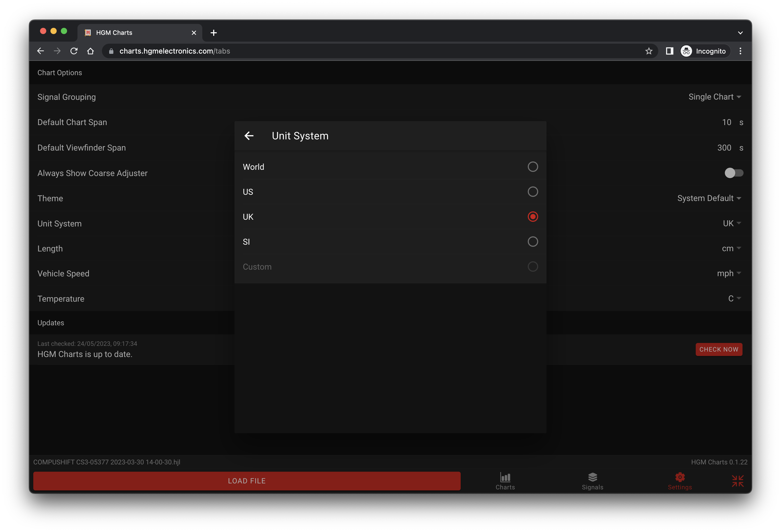Open the Theme System Default dropdown
The height and width of the screenshot is (532, 781).
[x=709, y=198]
